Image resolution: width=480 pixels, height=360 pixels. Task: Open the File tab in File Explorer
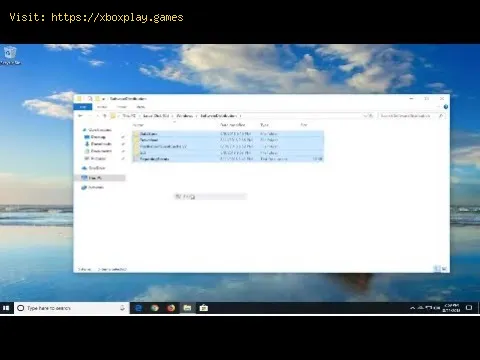[x=83, y=107]
